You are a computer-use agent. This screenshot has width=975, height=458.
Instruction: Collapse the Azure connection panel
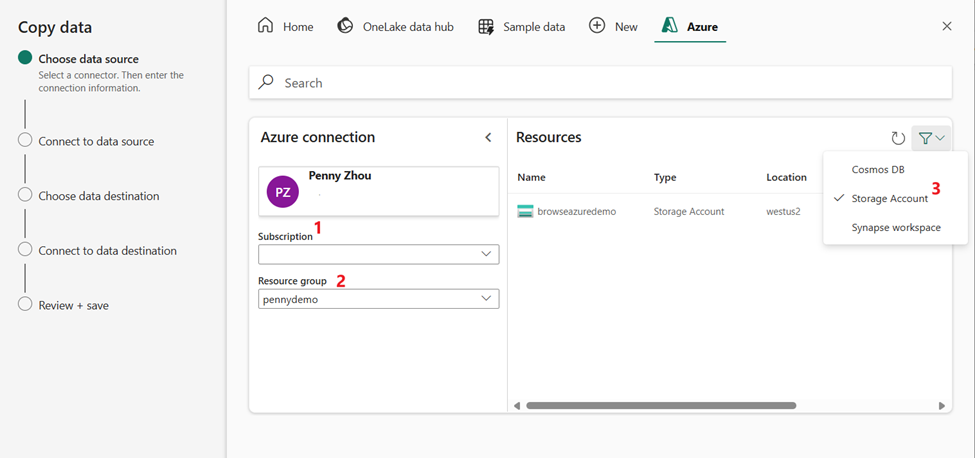[x=488, y=137]
